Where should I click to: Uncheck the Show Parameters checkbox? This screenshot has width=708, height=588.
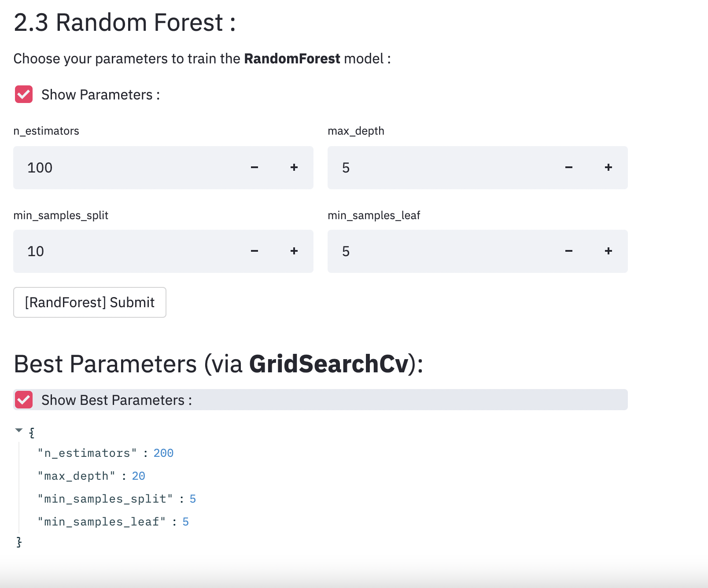pos(24,94)
